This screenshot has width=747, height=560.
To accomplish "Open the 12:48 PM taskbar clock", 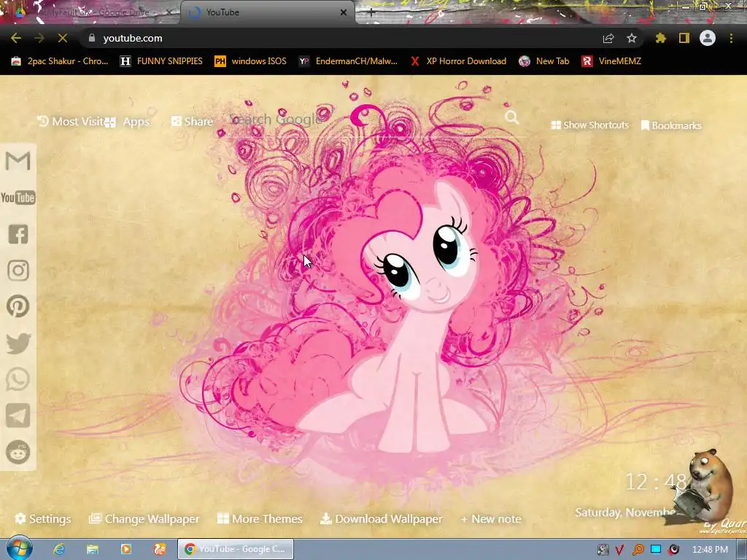I will [710, 550].
